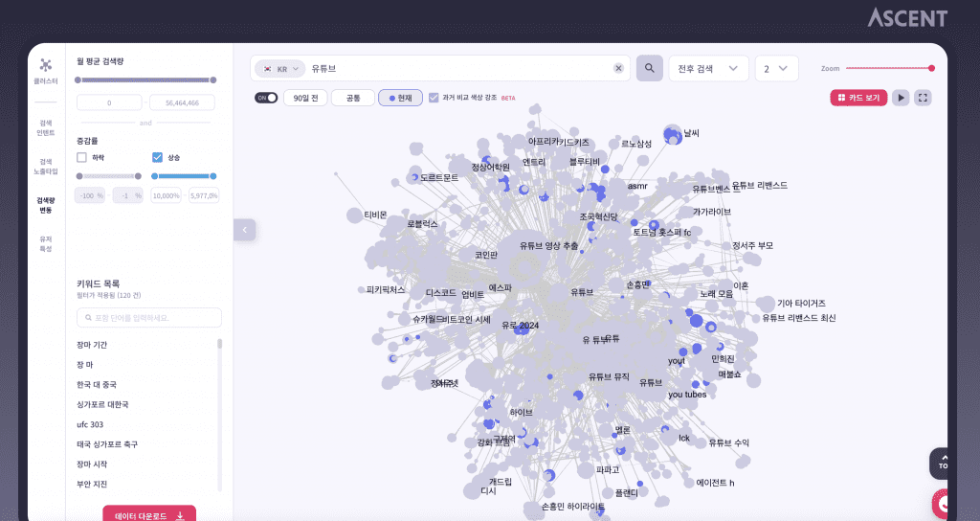Viewport: 980px width, 521px height.
Task: Click the 정서주 부모 node label
Action: pos(752,246)
